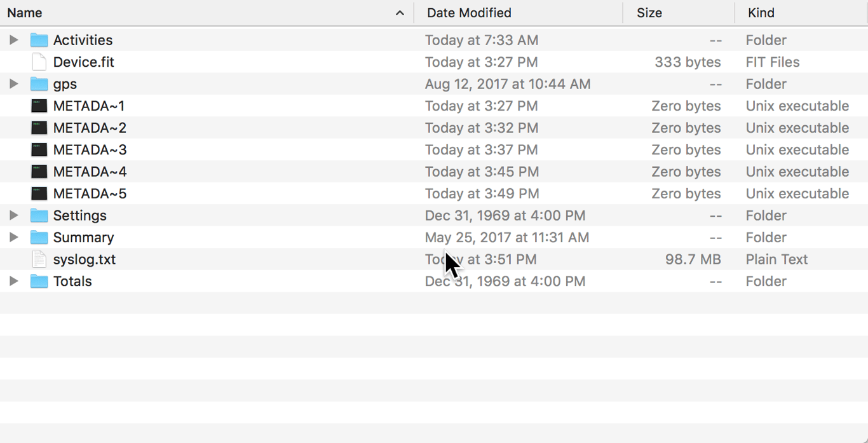Click the May 25, 2017 at 11:31 AM date
This screenshot has height=443, width=868.
point(507,238)
